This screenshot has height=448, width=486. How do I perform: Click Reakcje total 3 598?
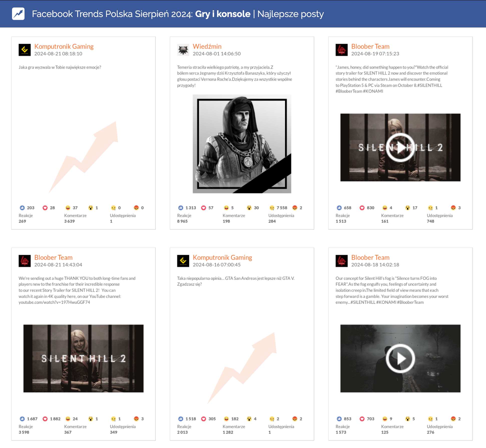click(24, 432)
